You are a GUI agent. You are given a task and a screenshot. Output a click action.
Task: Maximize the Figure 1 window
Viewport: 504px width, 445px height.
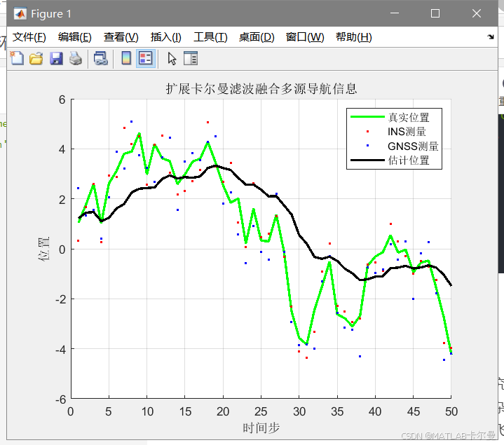click(435, 13)
